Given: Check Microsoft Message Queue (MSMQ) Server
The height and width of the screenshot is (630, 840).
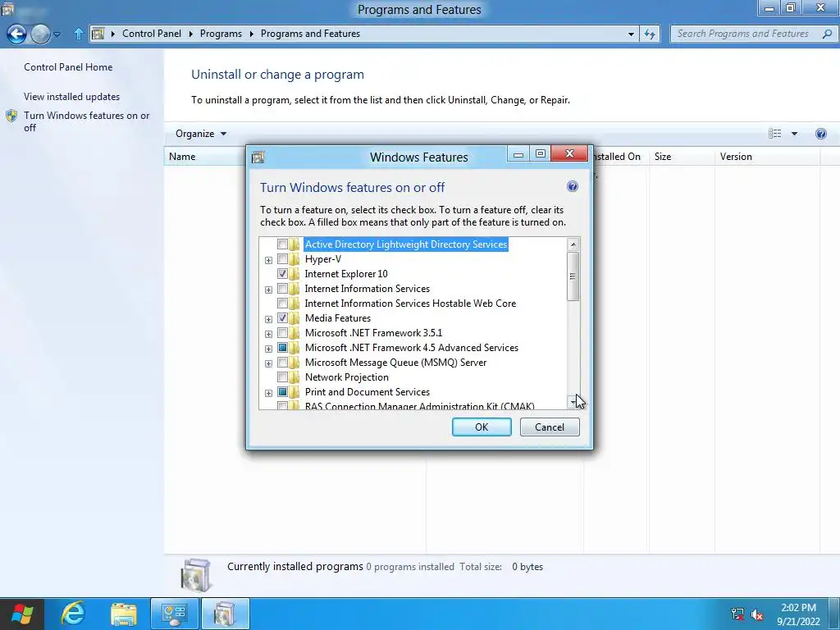Looking at the screenshot, I should tap(282, 363).
